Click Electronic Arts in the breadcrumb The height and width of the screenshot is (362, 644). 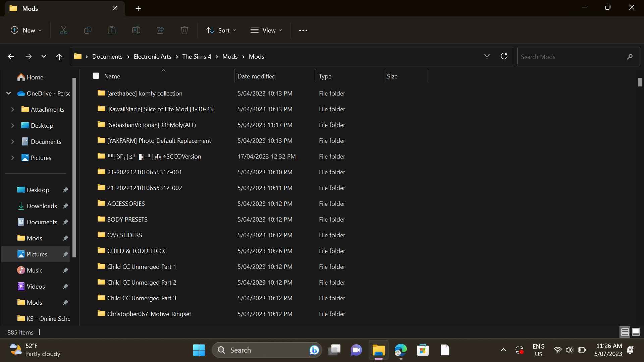pos(152,57)
